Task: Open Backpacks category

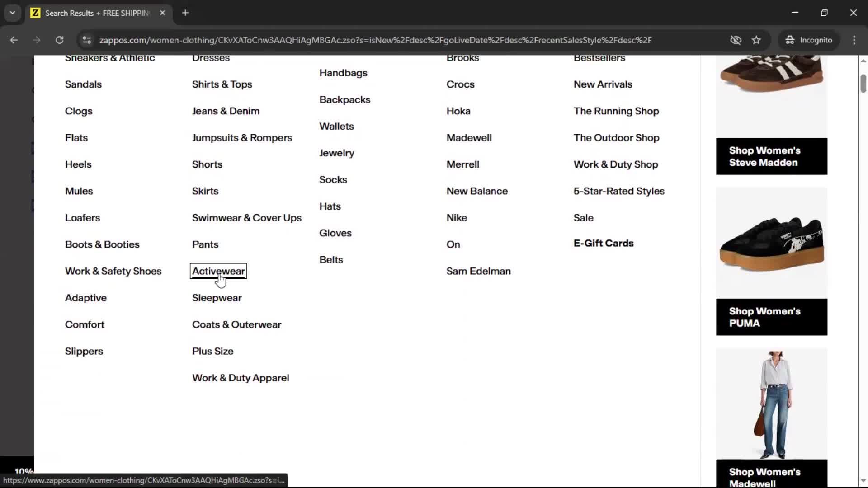Action: tap(344, 99)
